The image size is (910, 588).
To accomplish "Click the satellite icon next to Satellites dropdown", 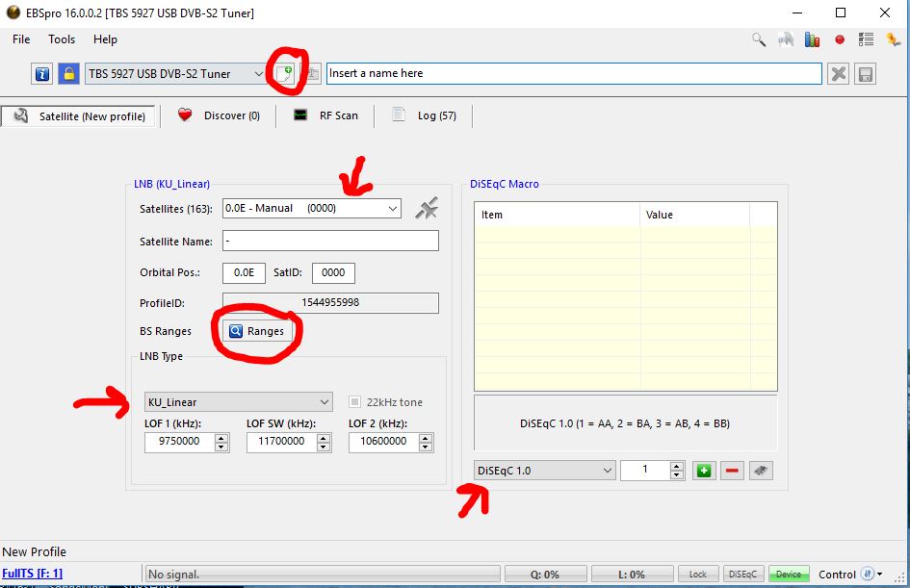I will pos(427,209).
